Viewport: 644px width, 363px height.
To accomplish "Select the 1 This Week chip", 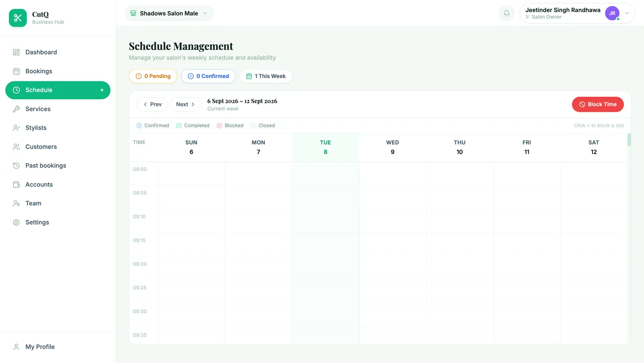I will click(266, 76).
